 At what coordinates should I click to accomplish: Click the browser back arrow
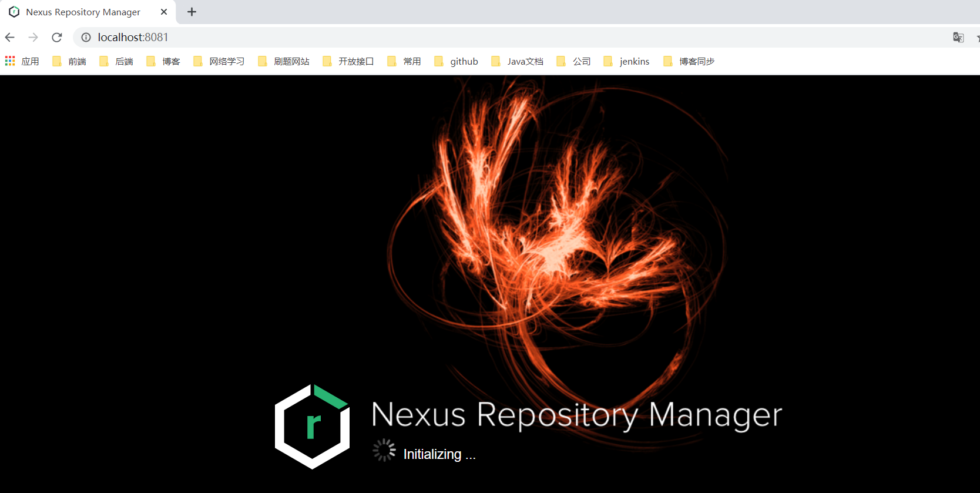[x=10, y=38]
